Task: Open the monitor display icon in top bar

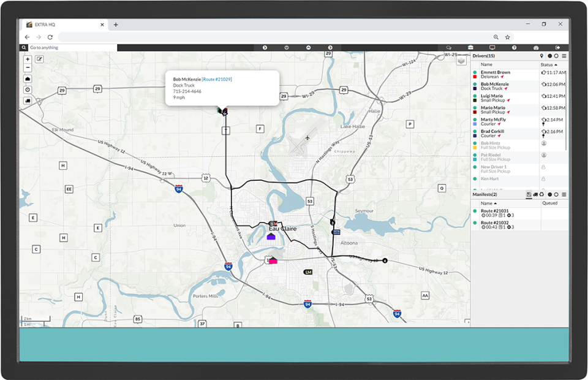Action: (x=492, y=48)
